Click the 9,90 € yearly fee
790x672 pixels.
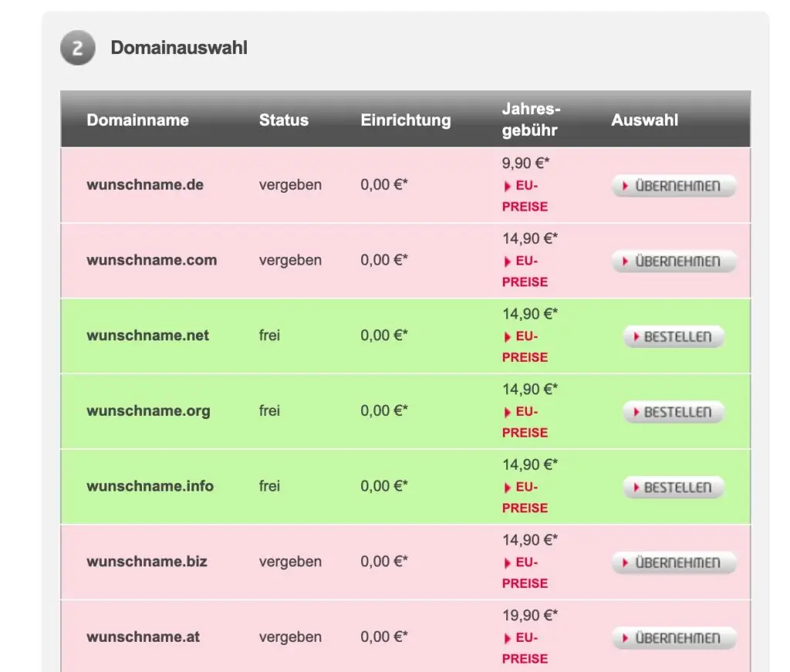click(525, 164)
